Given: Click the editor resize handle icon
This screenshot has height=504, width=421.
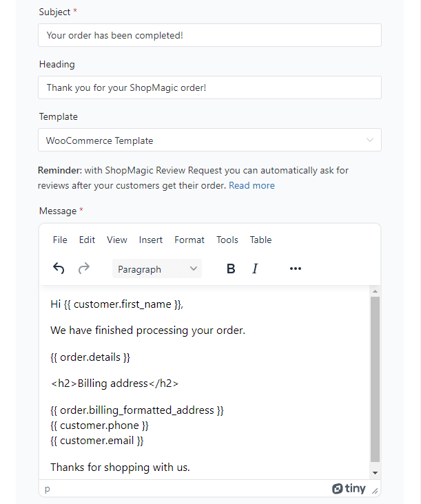Looking at the screenshot, I should [x=375, y=490].
